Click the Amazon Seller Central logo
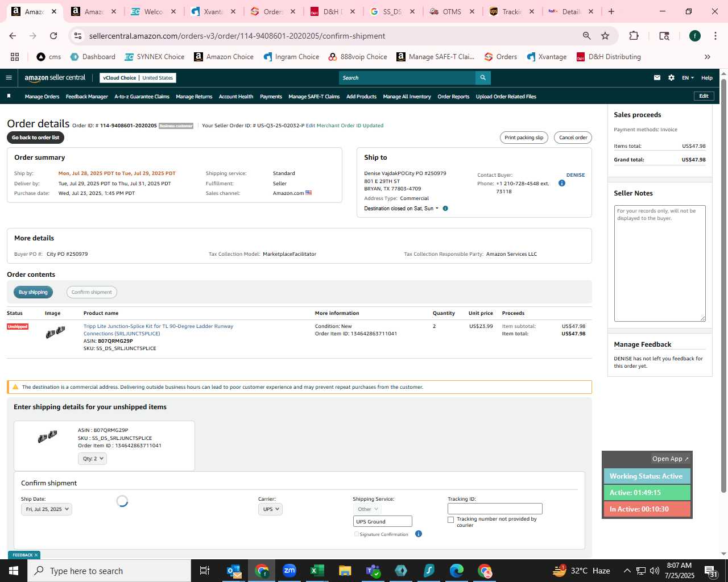This screenshot has height=582, width=728. coord(55,78)
